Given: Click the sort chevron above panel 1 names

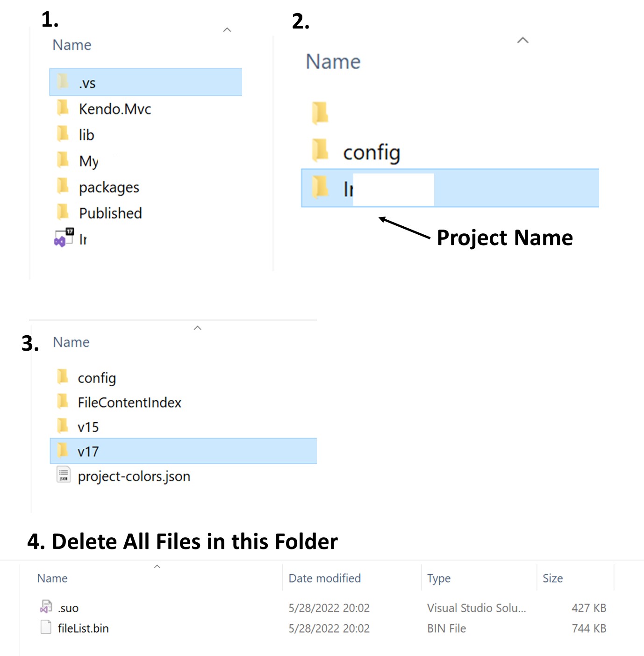Looking at the screenshot, I should coord(228,29).
